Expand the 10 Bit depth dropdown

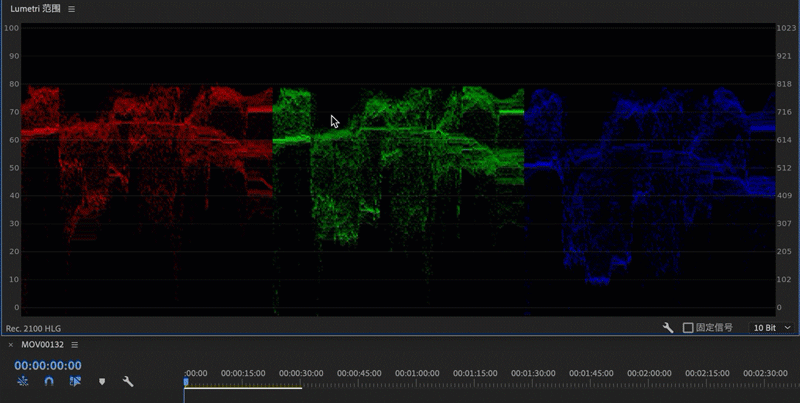pos(773,328)
